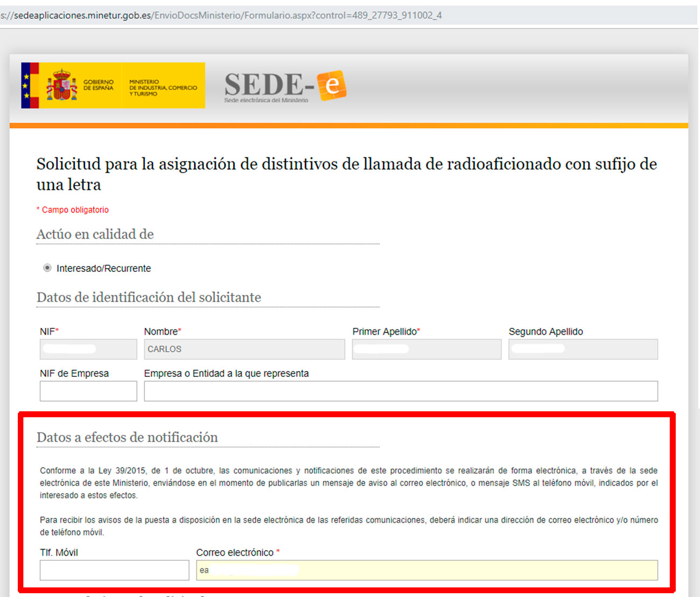Click the SEDE- logo lettering

pos(269,84)
